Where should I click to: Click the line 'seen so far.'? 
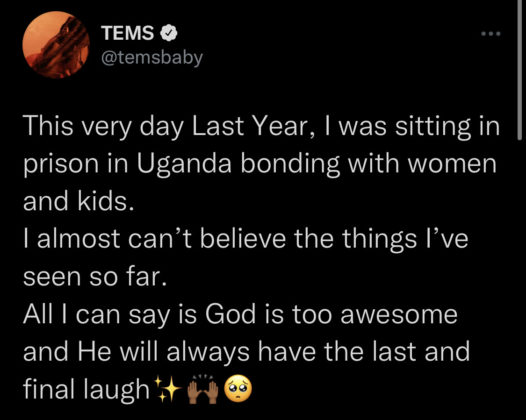click(95, 277)
